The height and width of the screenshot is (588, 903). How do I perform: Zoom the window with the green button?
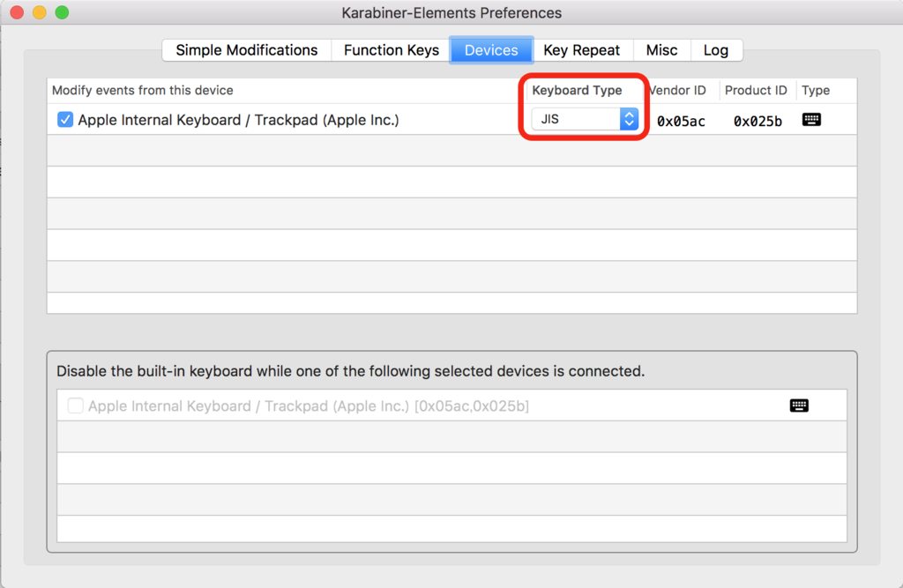tap(62, 12)
